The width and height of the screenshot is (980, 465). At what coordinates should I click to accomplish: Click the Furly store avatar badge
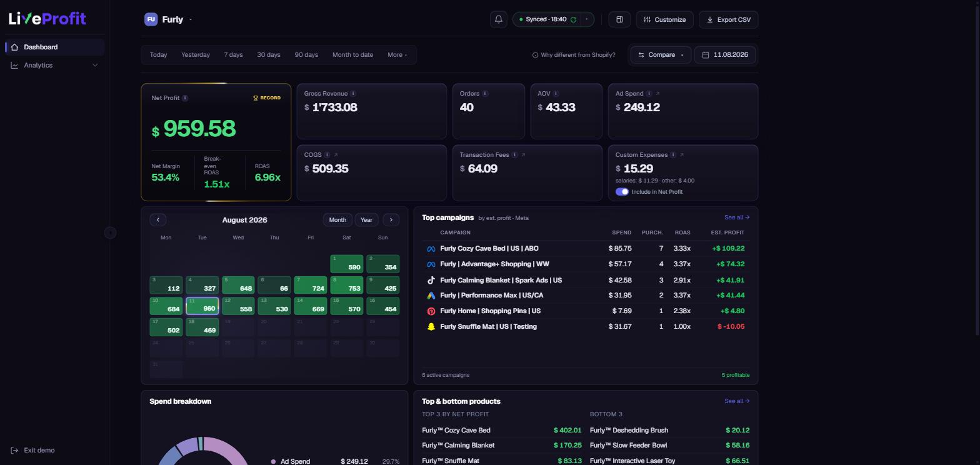[x=151, y=19]
